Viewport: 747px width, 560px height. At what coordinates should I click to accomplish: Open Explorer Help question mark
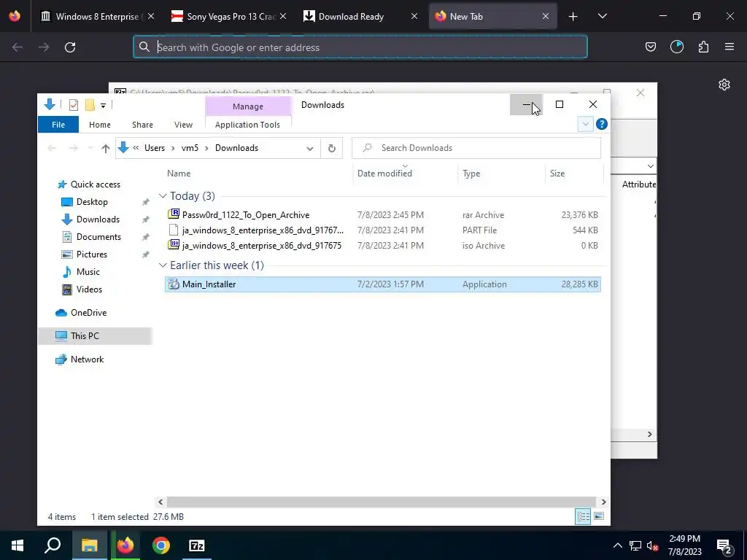pyautogui.click(x=602, y=125)
